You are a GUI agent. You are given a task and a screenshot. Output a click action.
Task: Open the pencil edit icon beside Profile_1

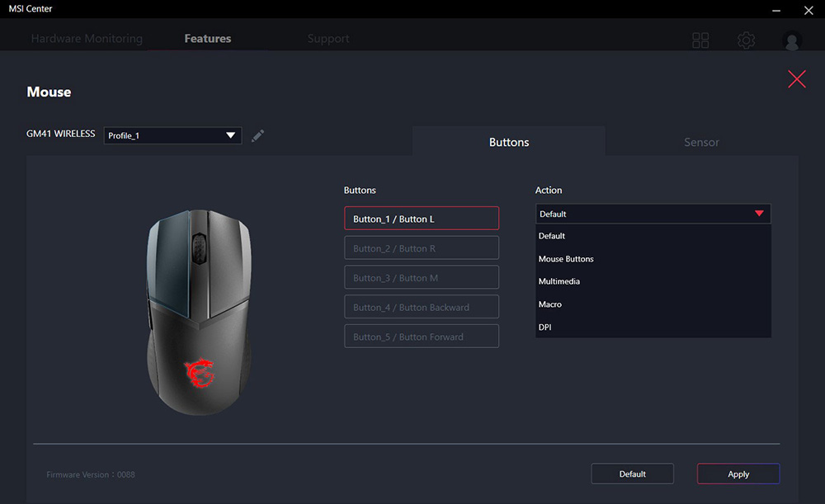tap(257, 135)
